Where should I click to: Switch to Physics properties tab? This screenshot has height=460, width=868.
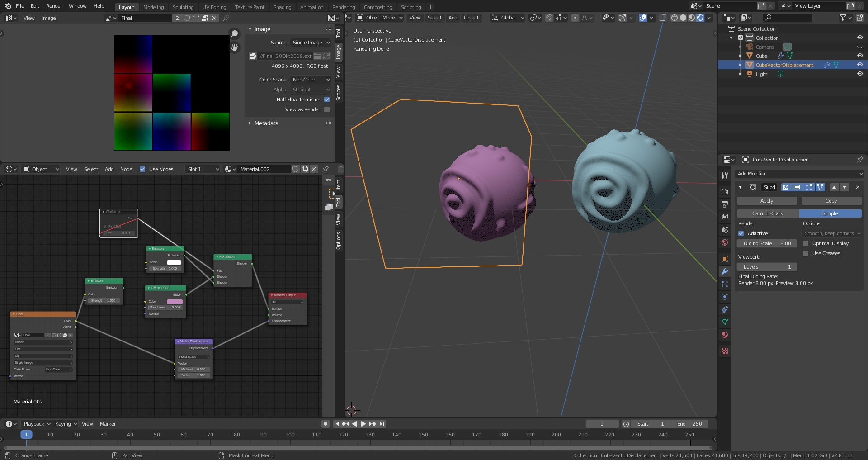(x=725, y=297)
